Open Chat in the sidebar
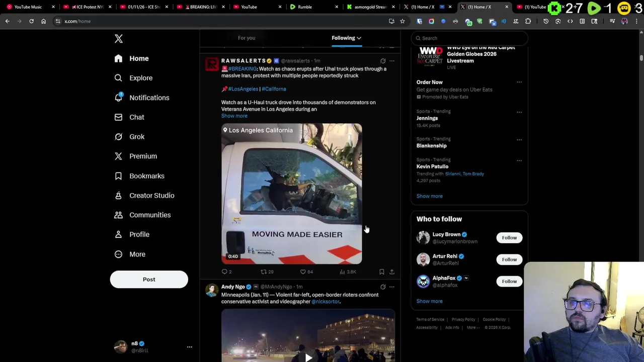 tap(129, 117)
